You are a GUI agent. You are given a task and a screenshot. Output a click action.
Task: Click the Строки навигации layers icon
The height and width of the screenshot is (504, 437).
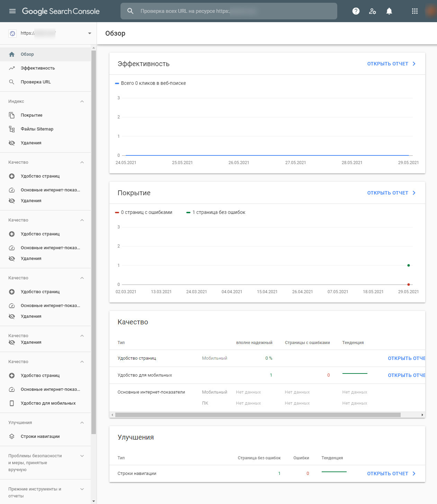(12, 436)
